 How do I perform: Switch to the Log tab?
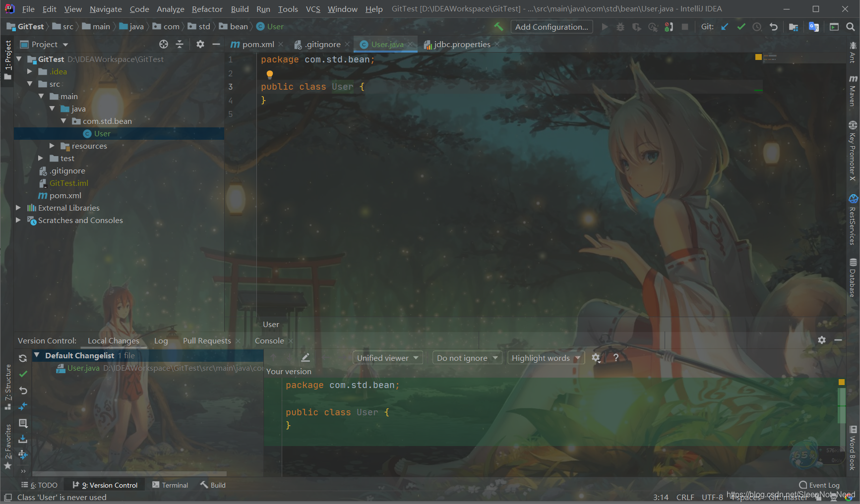point(161,340)
